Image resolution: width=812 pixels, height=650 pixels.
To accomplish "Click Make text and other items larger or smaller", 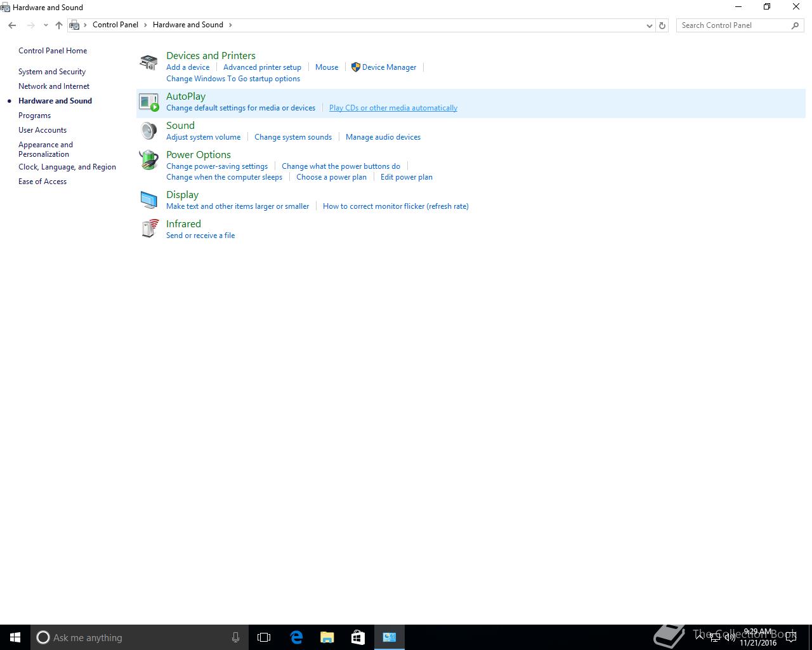I will 237,206.
